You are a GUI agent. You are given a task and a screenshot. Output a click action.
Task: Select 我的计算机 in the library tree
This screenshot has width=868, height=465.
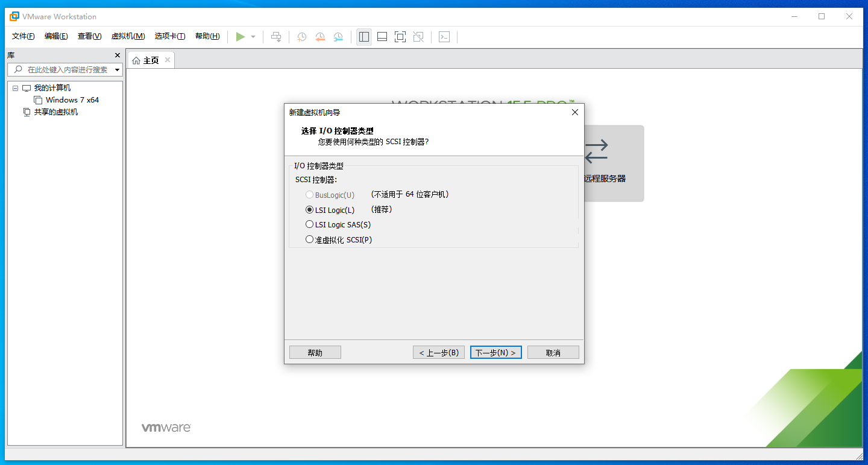point(52,88)
